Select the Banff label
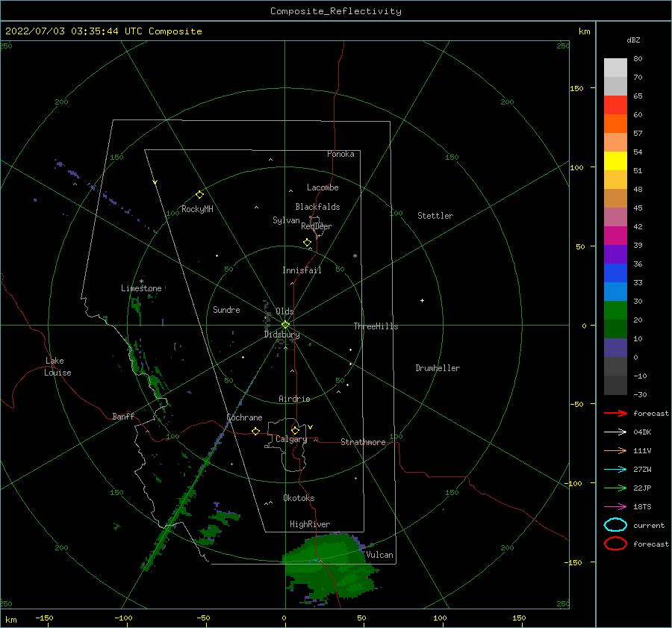Screen dimensions: 672x628 tap(123, 416)
